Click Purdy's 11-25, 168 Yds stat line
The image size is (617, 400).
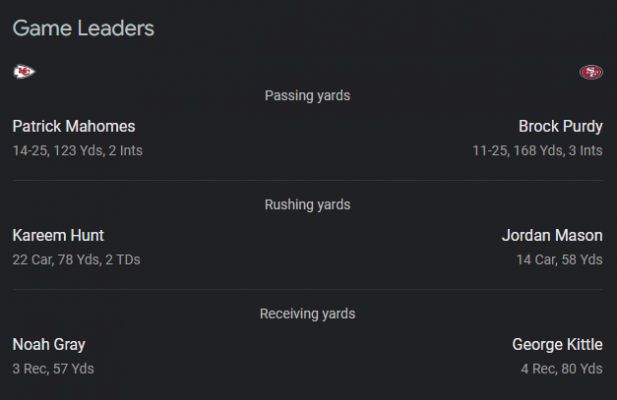pyautogui.click(x=538, y=151)
